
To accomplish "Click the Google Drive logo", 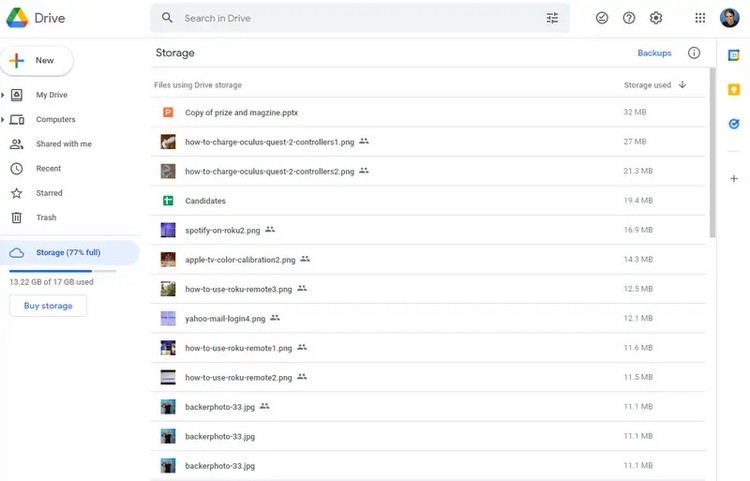I will click(x=17, y=18).
